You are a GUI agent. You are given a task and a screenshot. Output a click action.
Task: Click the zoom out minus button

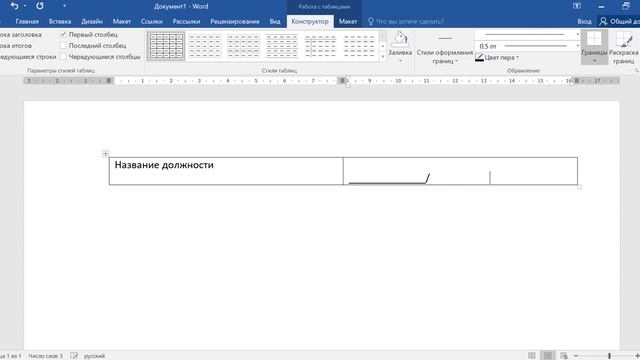pos(576,356)
